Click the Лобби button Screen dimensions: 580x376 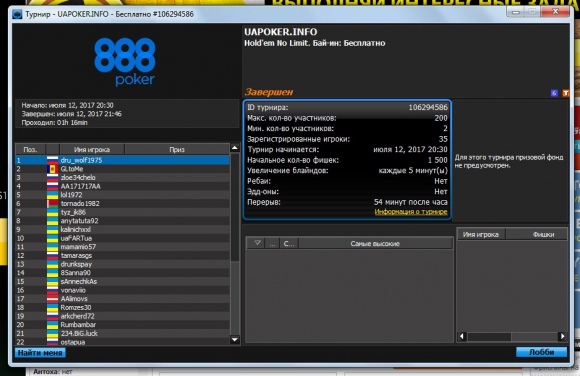coord(542,352)
